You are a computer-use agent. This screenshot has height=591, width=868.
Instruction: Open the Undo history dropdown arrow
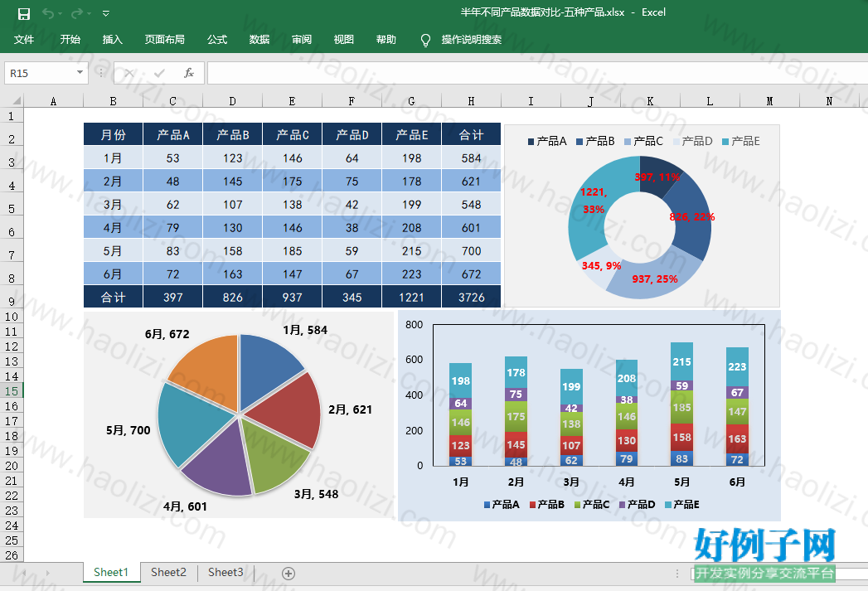click(x=60, y=14)
